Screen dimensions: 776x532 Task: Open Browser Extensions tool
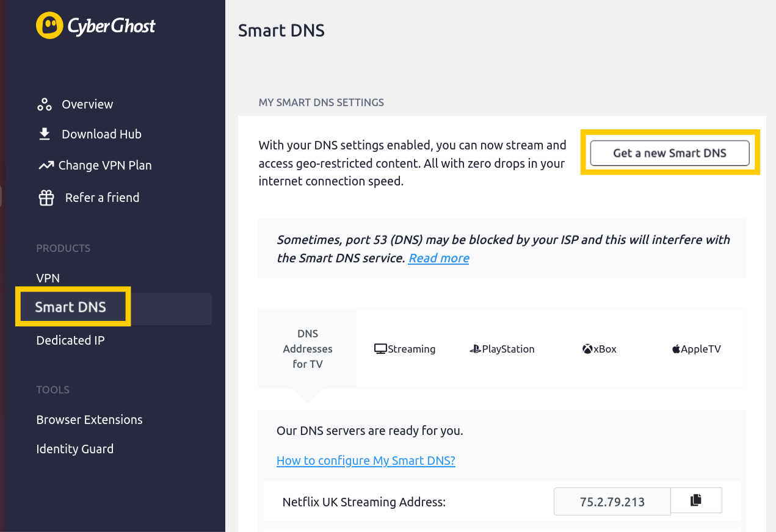[x=89, y=420]
